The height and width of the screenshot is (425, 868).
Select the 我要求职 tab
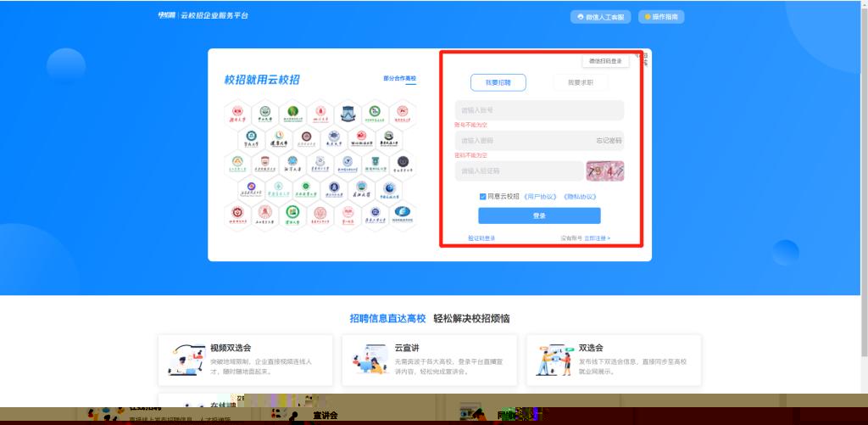click(x=581, y=82)
